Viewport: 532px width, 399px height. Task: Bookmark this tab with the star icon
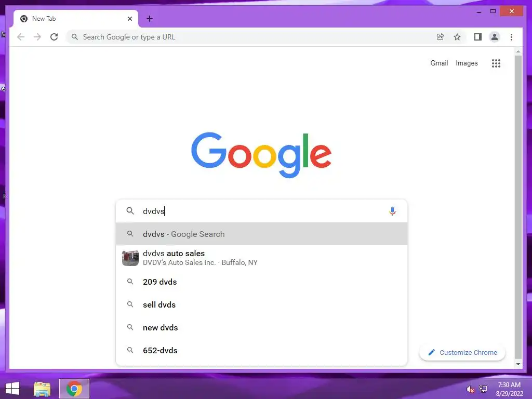(x=457, y=37)
